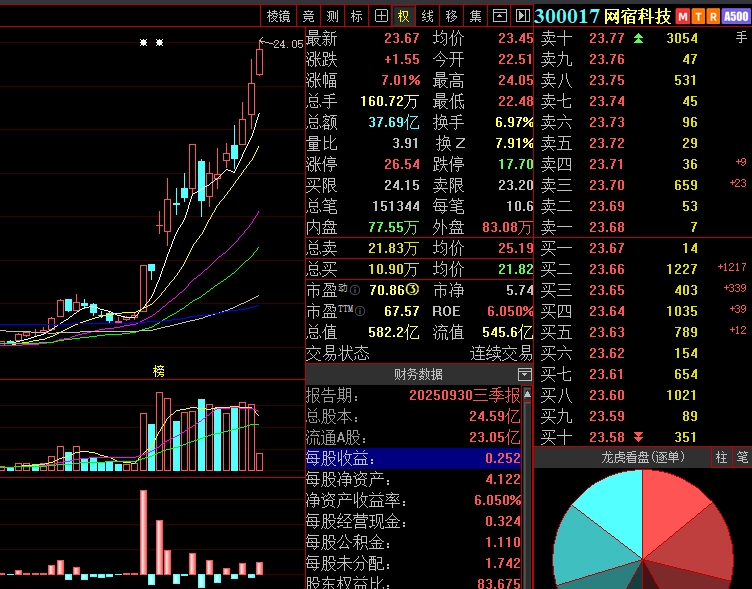Click the 每股净资产 value 4.122
The image size is (752, 589).
coord(503,479)
